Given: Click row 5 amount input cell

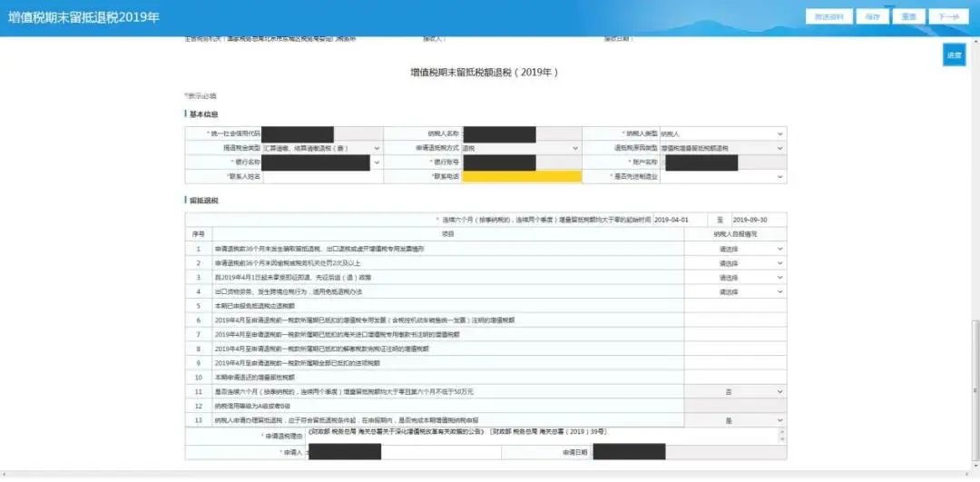Looking at the screenshot, I should (x=736, y=306).
